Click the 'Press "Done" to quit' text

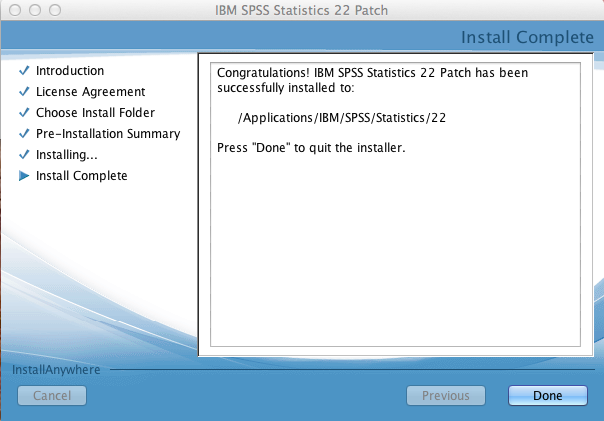(311, 148)
